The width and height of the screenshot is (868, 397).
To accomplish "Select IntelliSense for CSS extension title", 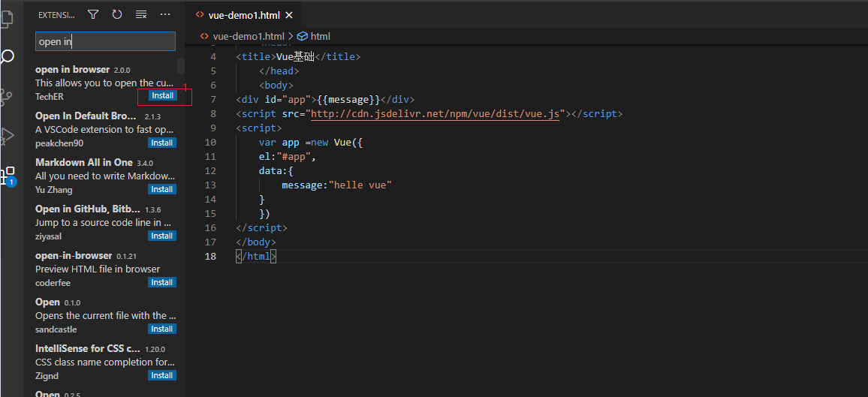I will tap(87, 349).
